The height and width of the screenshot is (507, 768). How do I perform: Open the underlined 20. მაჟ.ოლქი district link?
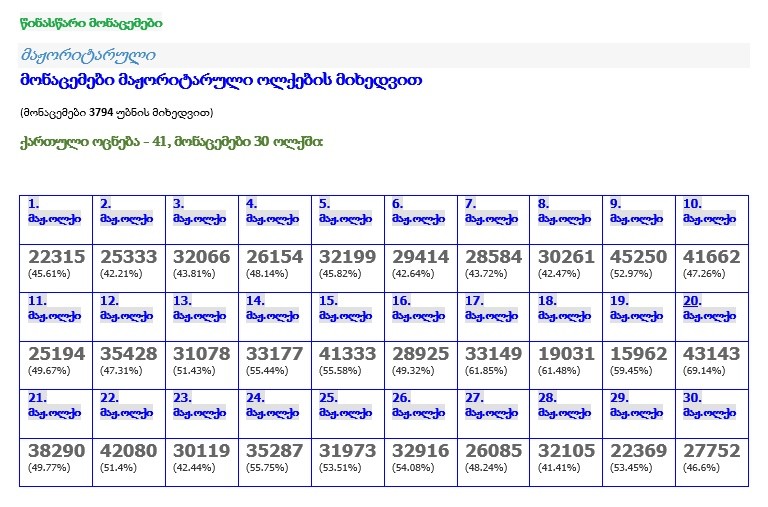tap(709, 308)
